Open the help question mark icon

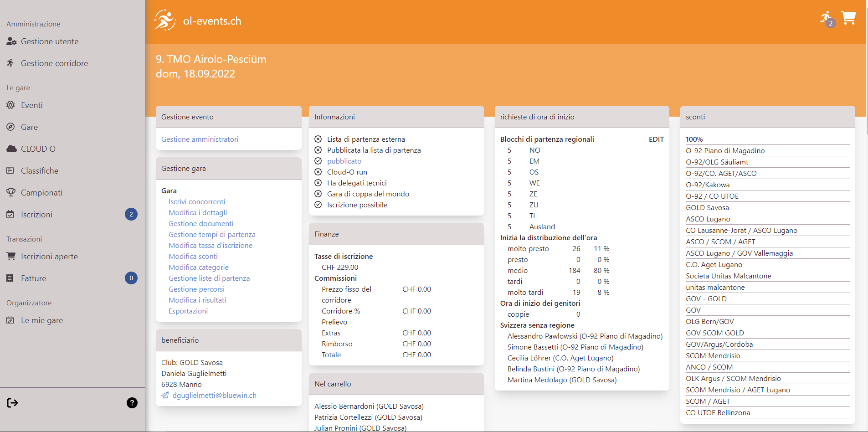point(132,403)
